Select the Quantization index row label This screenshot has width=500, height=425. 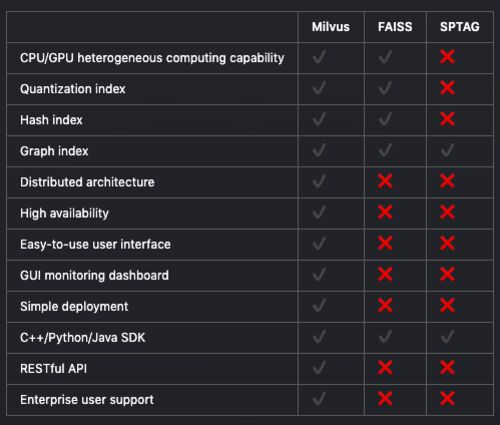[73, 89]
